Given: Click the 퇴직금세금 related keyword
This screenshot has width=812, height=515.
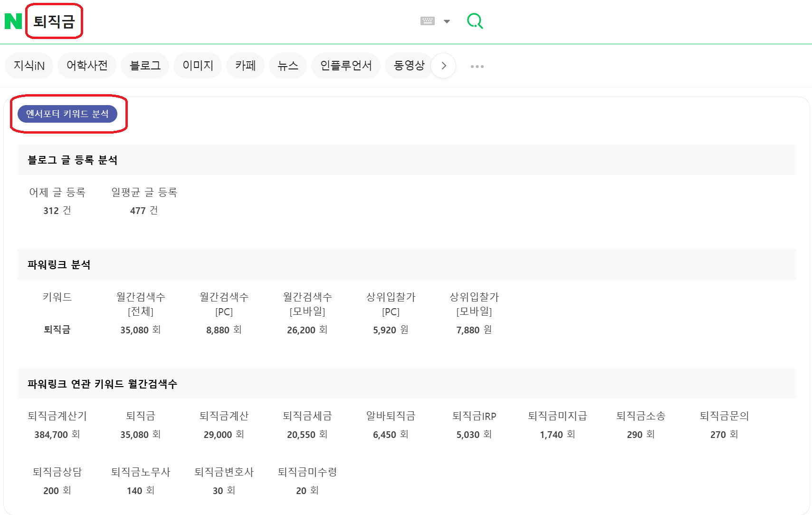Looking at the screenshot, I should [307, 416].
